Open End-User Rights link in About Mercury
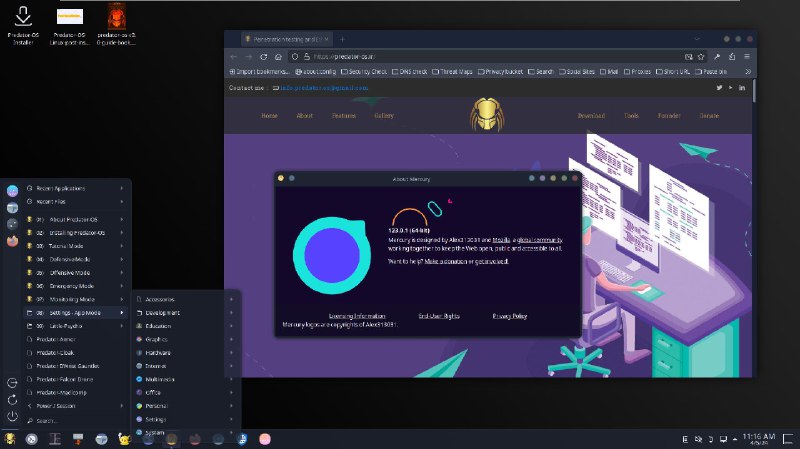 439,316
